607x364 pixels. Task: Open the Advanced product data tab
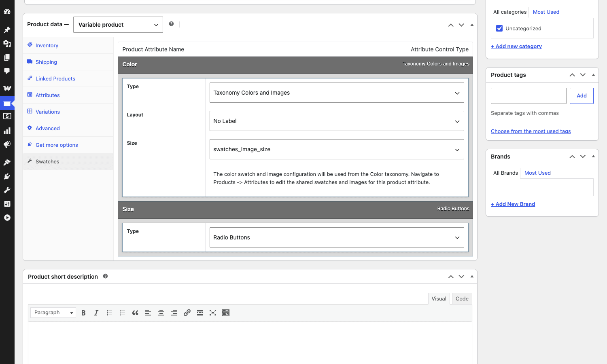coord(68,128)
